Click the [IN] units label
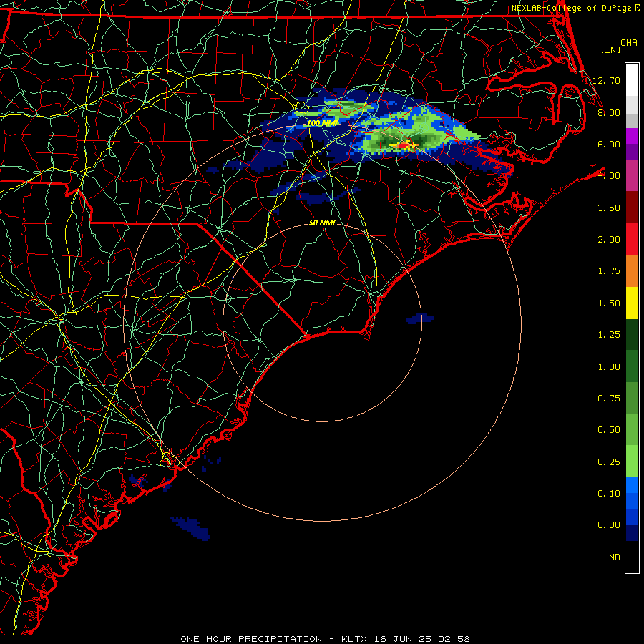The width and height of the screenshot is (644, 644). click(610, 49)
